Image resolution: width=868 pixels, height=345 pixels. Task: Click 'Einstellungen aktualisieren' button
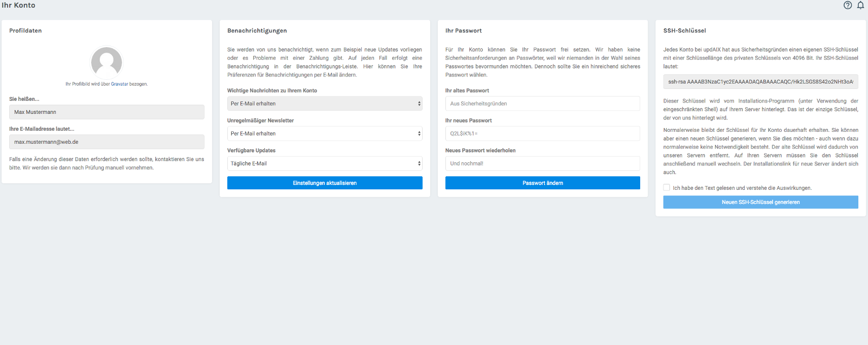324,183
